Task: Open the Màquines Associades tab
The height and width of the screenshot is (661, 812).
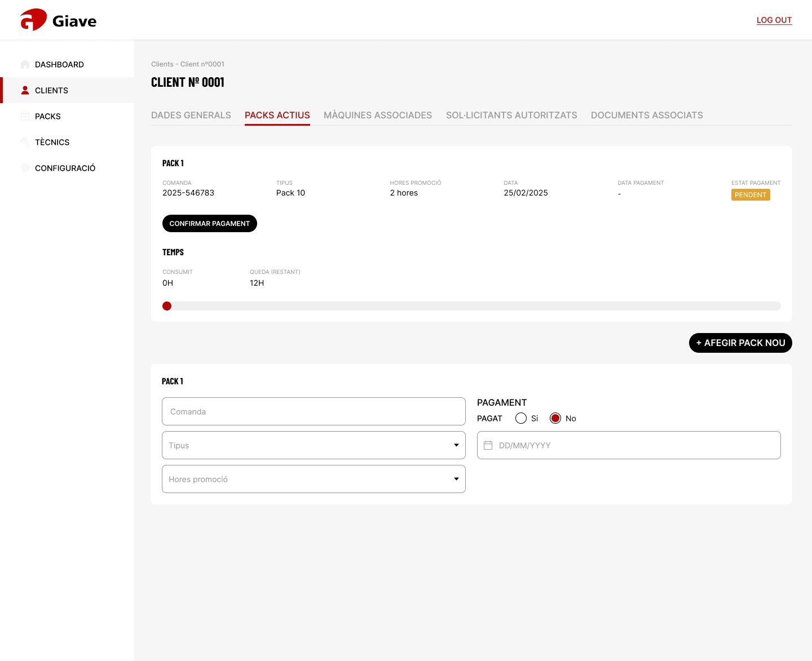Action: click(x=378, y=115)
